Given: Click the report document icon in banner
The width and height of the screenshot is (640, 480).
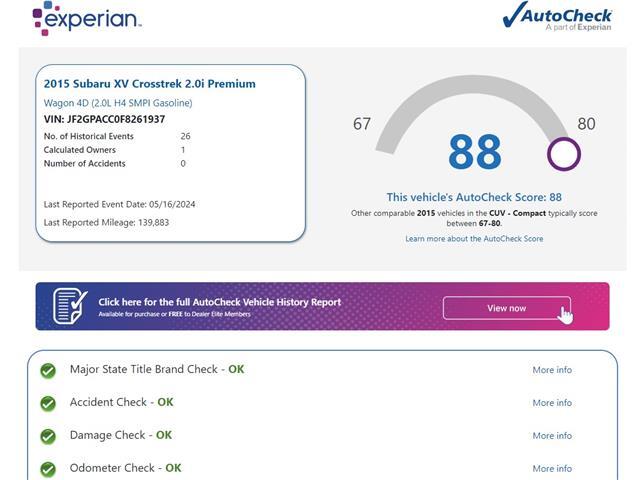Looking at the screenshot, I should (70, 306).
